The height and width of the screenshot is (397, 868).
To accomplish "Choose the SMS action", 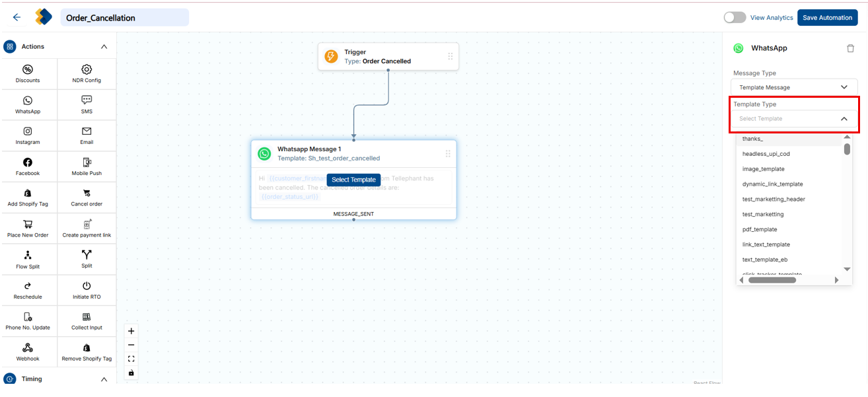I will click(87, 105).
